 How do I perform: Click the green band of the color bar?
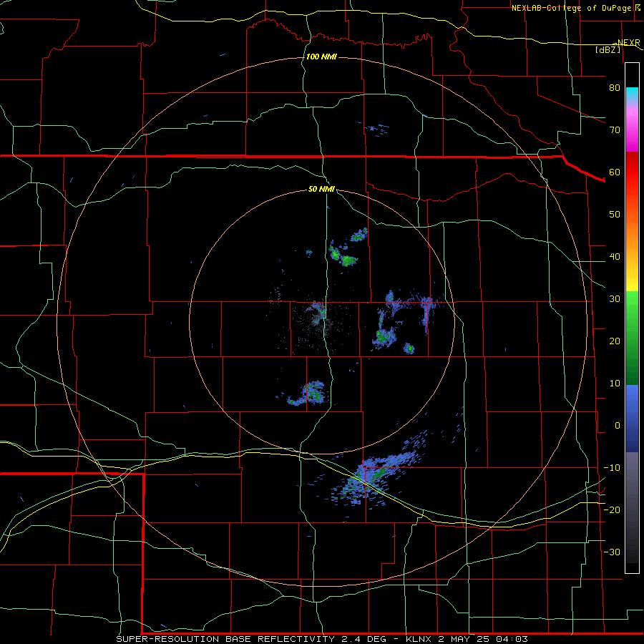point(632,338)
